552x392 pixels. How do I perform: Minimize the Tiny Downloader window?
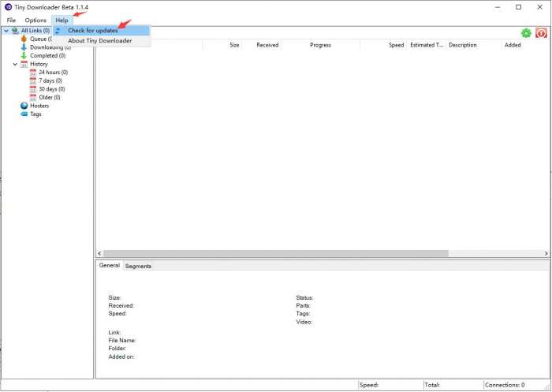(x=498, y=7)
